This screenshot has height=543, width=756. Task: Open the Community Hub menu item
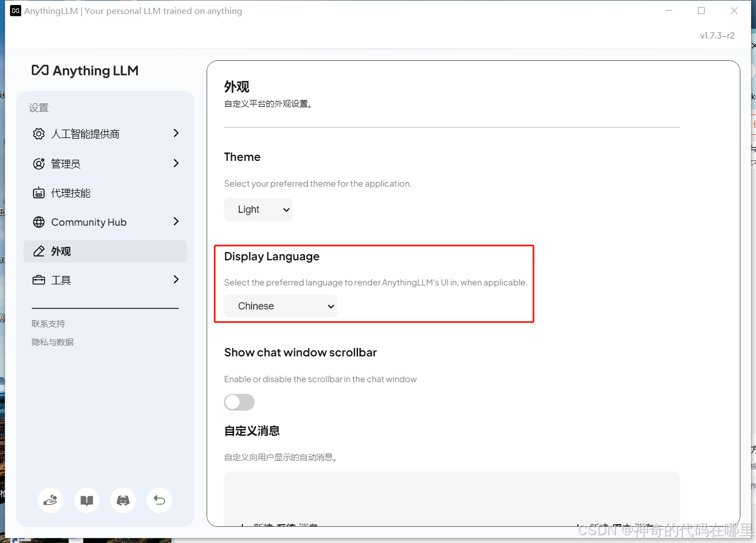click(105, 222)
